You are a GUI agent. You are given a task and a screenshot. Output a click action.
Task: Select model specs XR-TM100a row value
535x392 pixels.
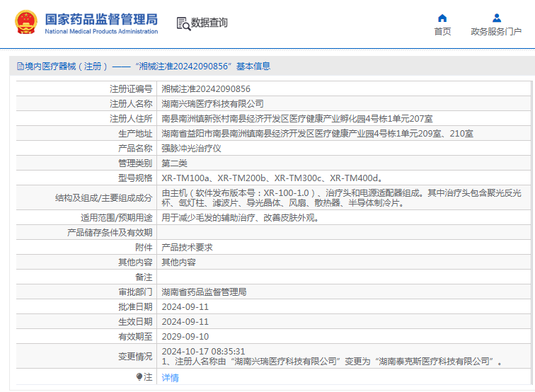(272, 178)
